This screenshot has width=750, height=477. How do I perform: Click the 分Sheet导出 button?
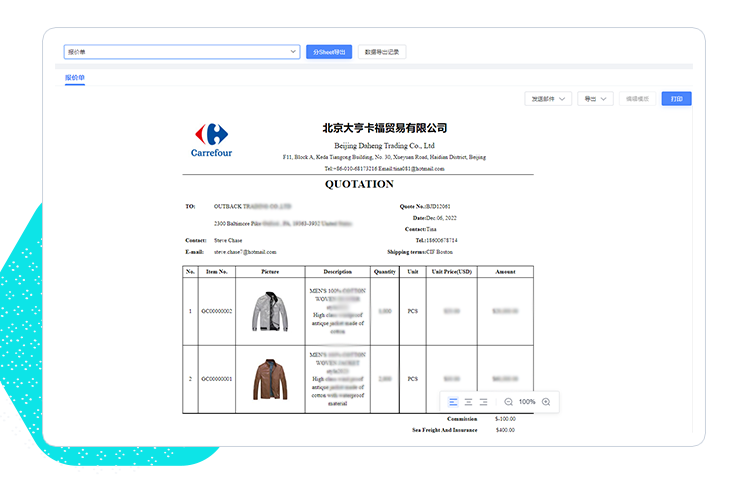point(328,51)
